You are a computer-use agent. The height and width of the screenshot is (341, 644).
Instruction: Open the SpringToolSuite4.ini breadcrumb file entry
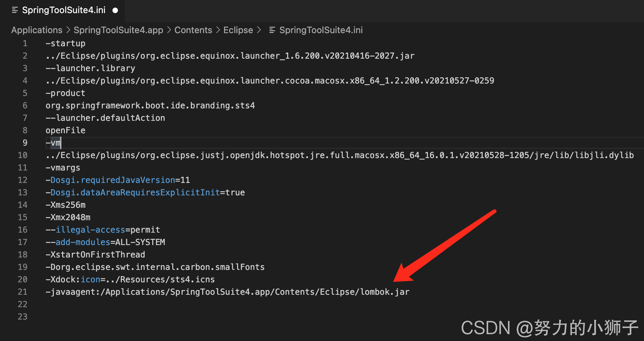tap(321, 30)
